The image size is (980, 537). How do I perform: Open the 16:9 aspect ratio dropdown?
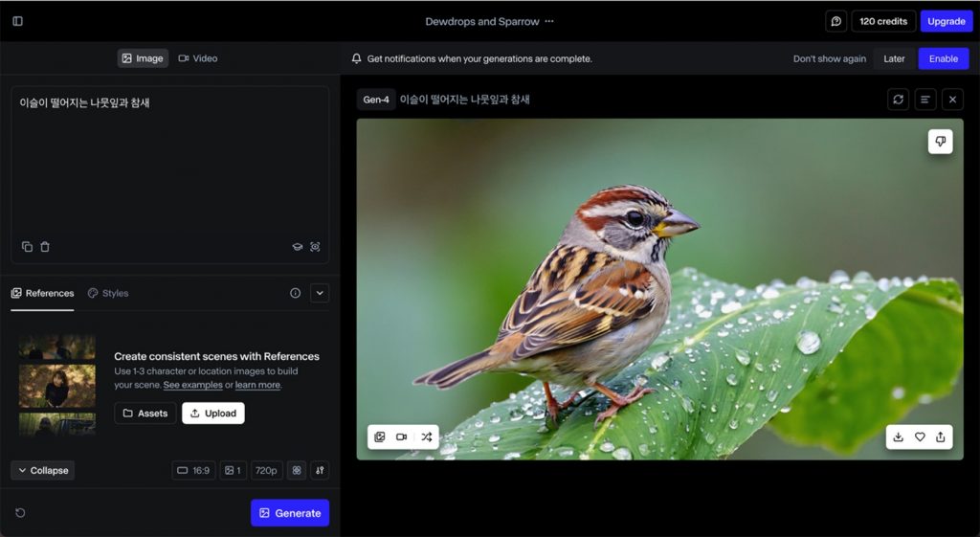coord(193,470)
